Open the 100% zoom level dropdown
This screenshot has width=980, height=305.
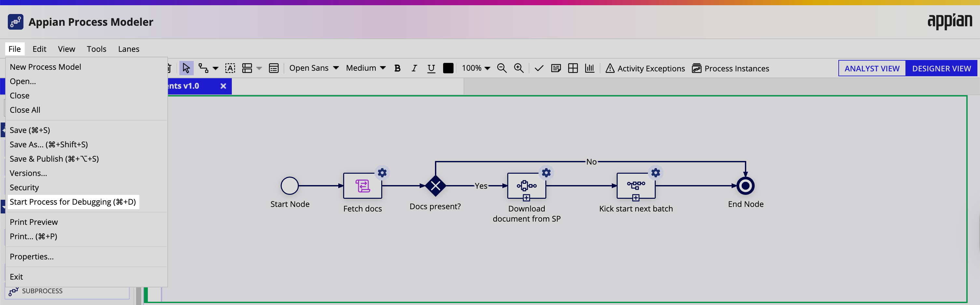pyautogui.click(x=476, y=68)
